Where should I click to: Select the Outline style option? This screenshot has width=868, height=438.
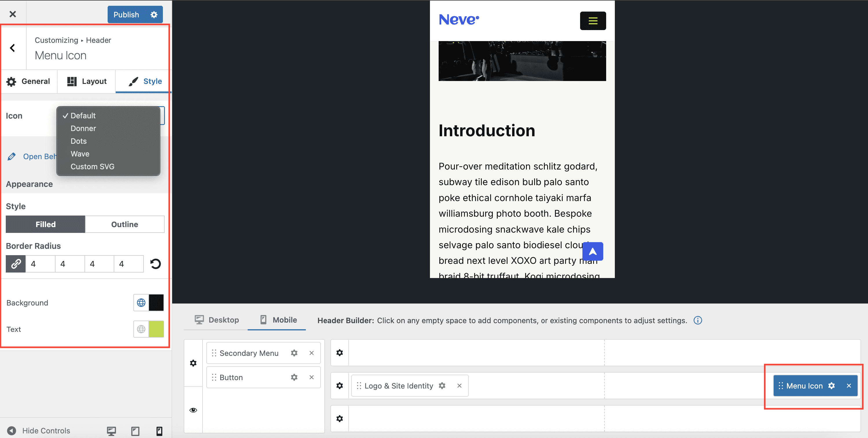[x=124, y=224]
